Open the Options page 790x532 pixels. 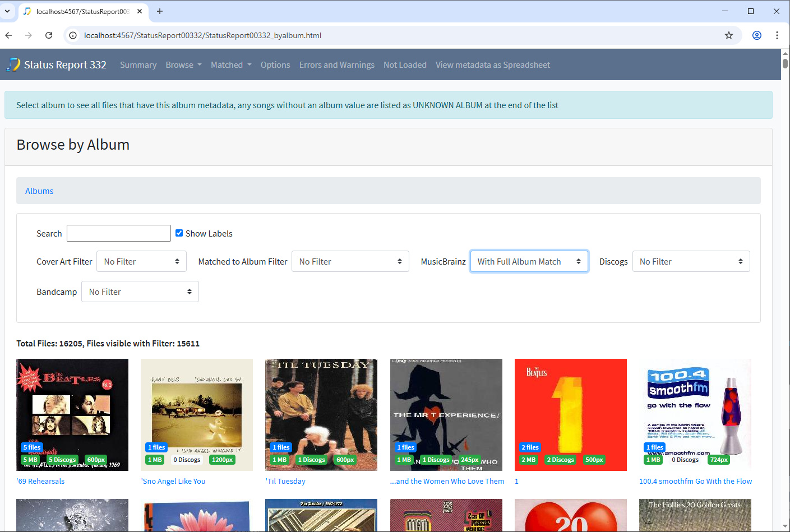click(x=275, y=65)
